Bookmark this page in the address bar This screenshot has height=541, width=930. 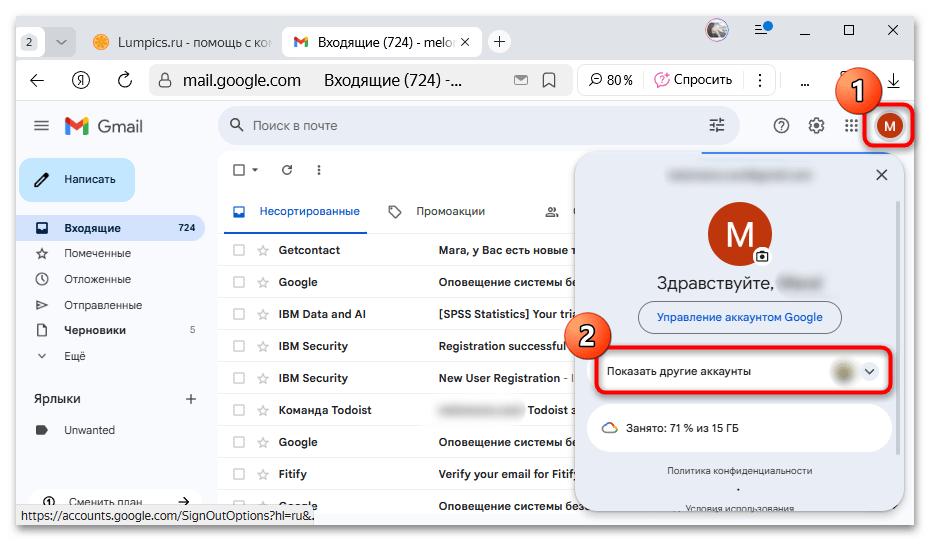[549, 80]
